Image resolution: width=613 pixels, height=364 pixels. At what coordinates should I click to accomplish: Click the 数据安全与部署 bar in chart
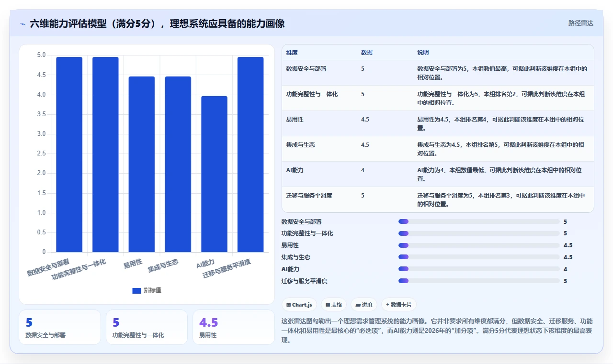69,154
